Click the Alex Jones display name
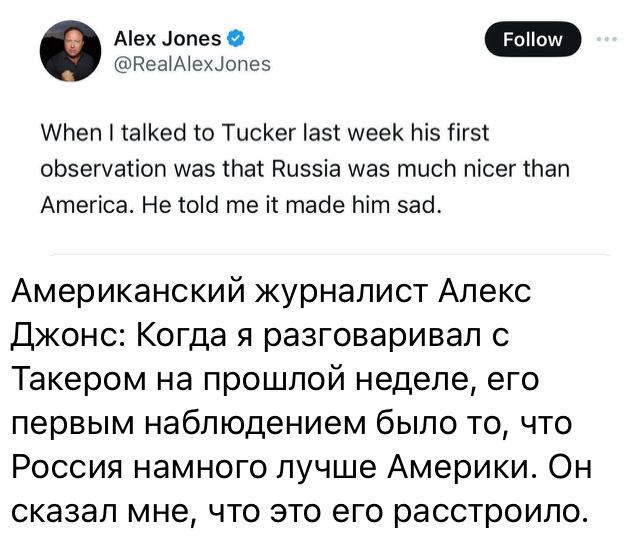Viewport: 626px width, 560px height. [x=167, y=39]
